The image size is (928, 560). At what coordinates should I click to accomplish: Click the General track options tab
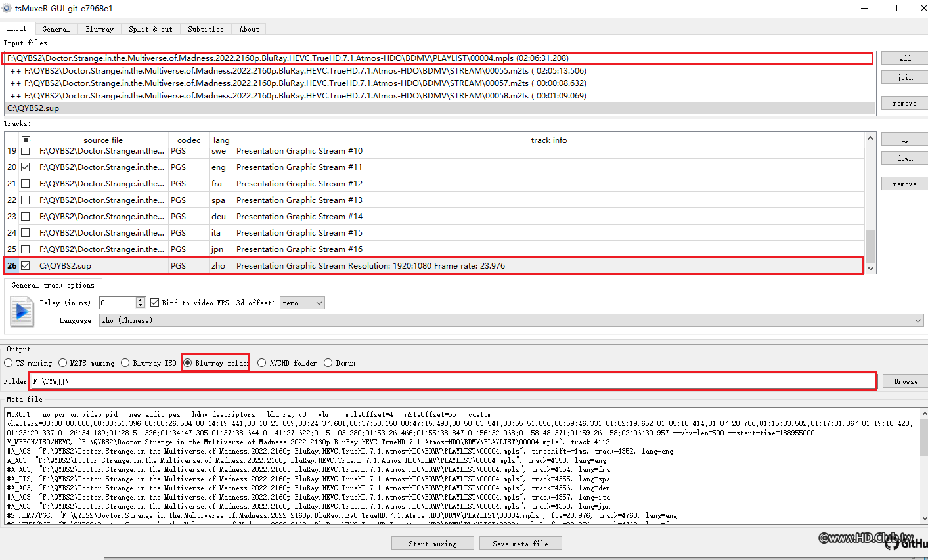53,285
